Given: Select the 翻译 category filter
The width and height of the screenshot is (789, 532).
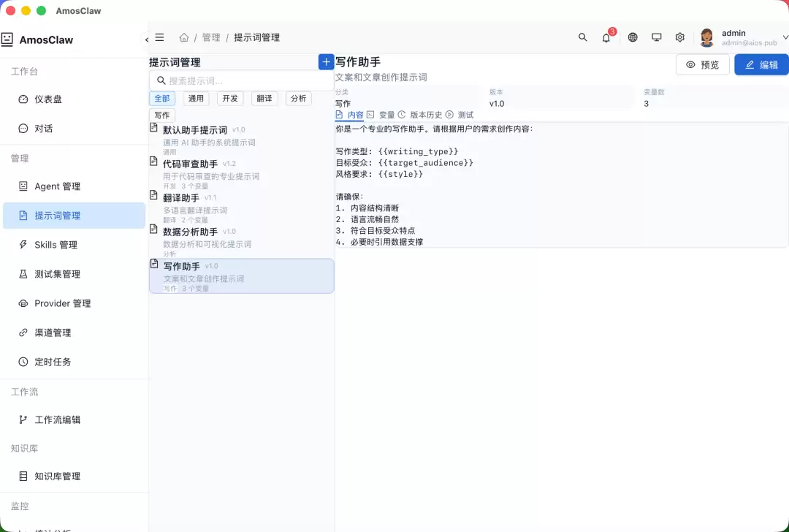Looking at the screenshot, I should click(264, 98).
